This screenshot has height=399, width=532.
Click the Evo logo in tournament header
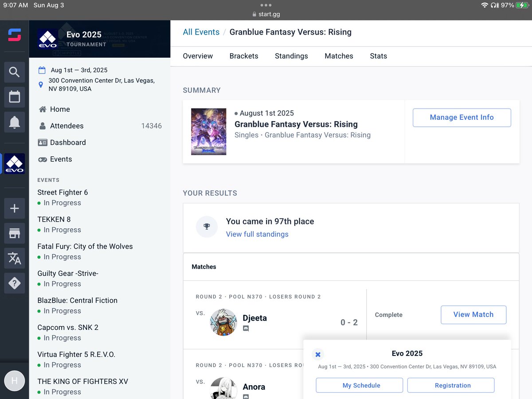pyautogui.click(x=47, y=39)
